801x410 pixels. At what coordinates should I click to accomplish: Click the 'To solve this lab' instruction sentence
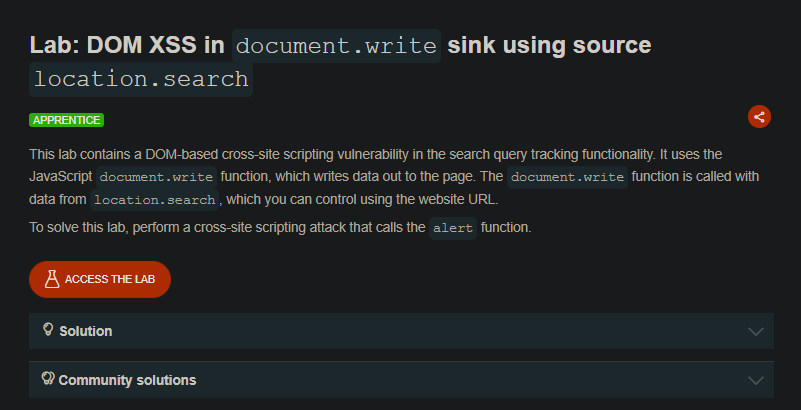[x=280, y=228]
